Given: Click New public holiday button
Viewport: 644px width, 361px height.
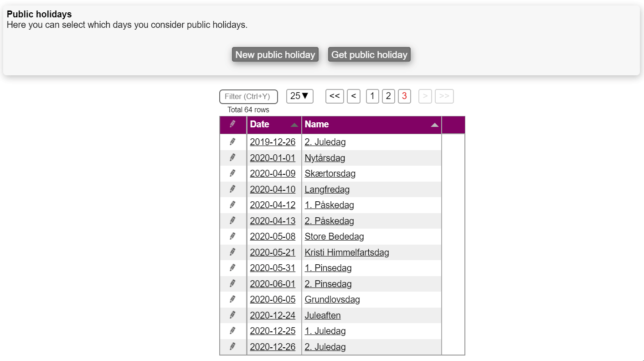Looking at the screenshot, I should [x=275, y=55].
